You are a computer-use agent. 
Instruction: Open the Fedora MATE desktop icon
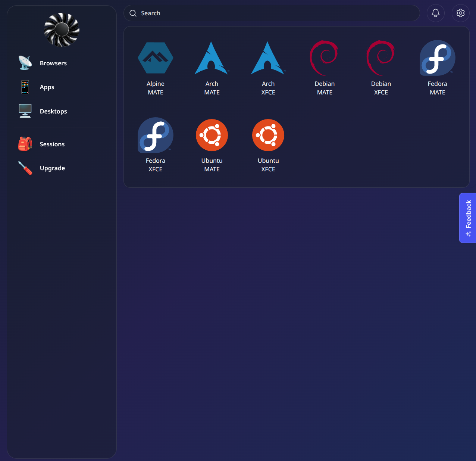(437, 58)
